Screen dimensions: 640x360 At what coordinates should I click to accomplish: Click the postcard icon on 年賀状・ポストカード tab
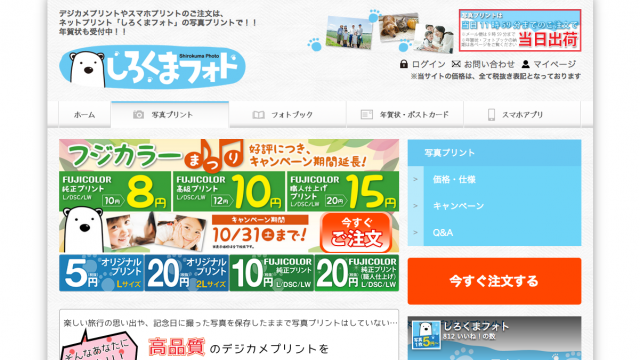[367, 115]
